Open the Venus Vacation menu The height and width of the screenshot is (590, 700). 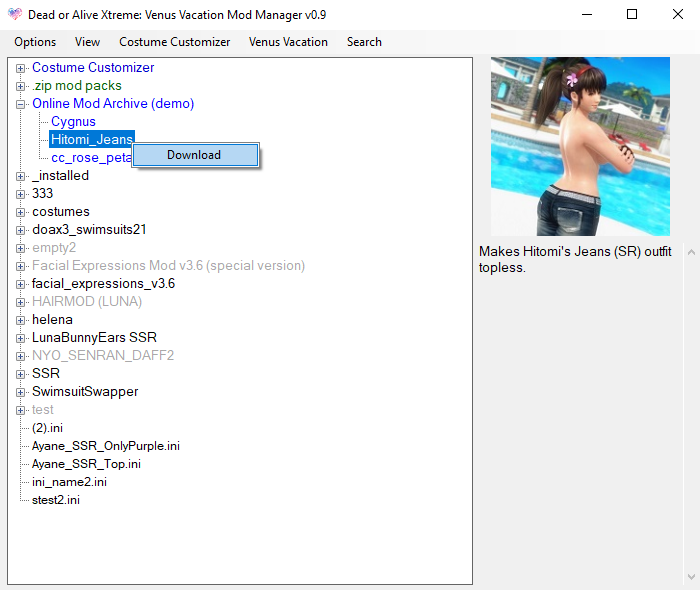(288, 42)
